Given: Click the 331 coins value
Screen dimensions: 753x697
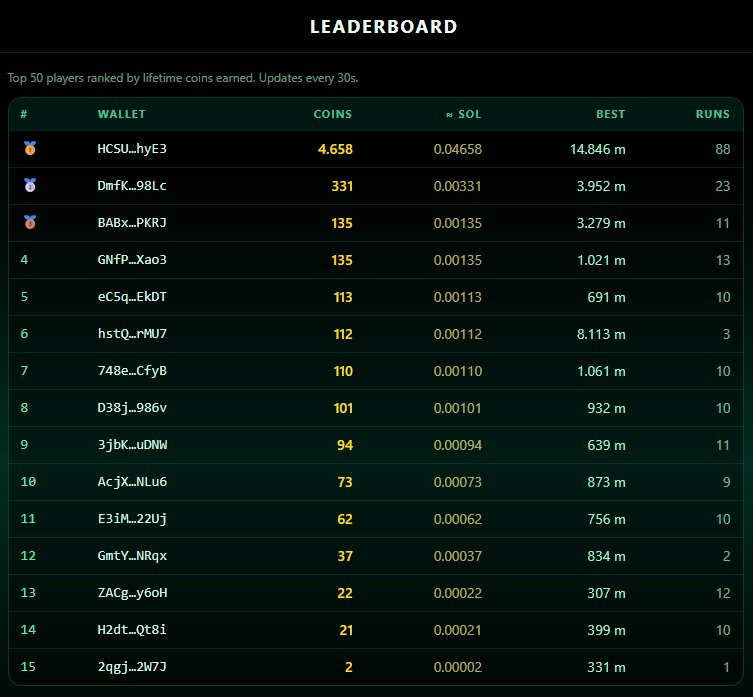Looking at the screenshot, I should point(342,186).
